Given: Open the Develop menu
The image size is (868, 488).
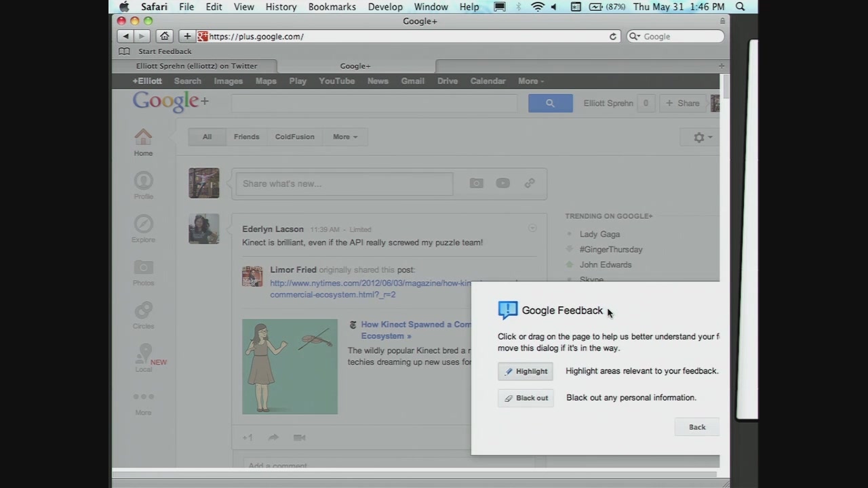Looking at the screenshot, I should tap(385, 7).
